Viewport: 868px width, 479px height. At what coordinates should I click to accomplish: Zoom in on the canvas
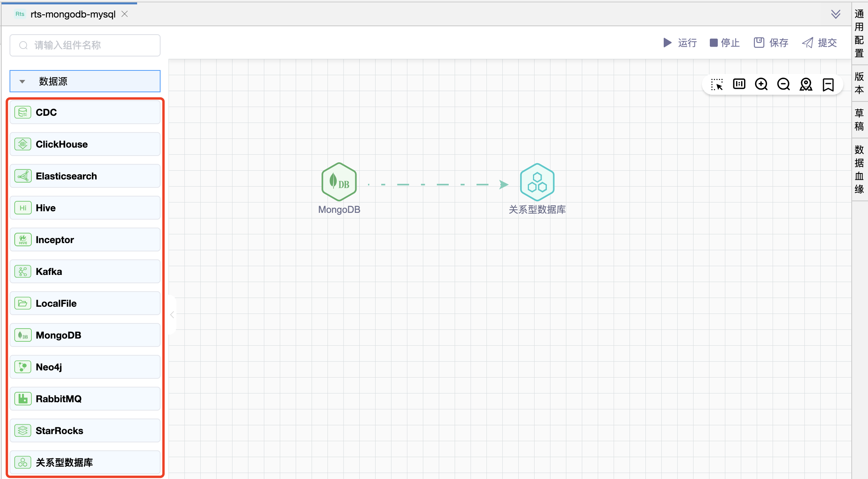(x=761, y=84)
